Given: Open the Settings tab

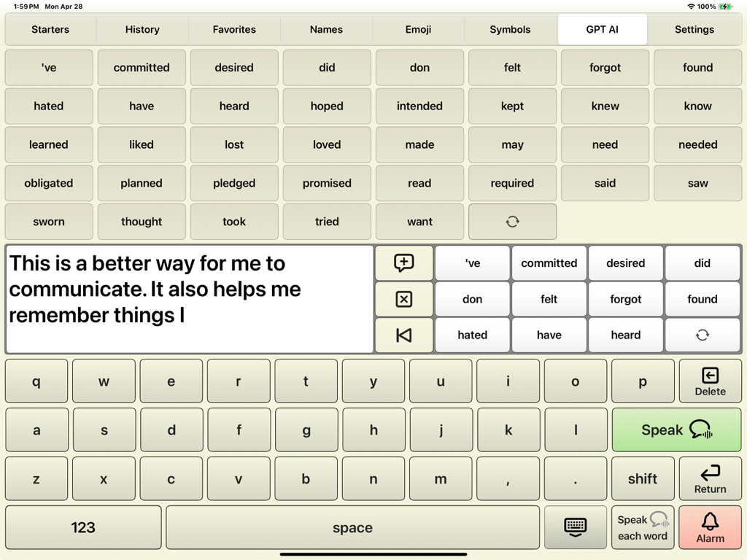Looking at the screenshot, I should [694, 30].
